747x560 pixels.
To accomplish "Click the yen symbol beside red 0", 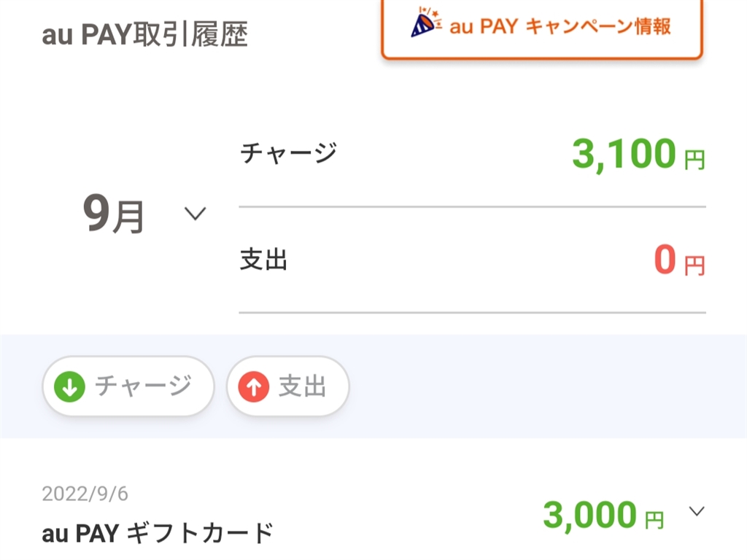I will click(x=694, y=266).
